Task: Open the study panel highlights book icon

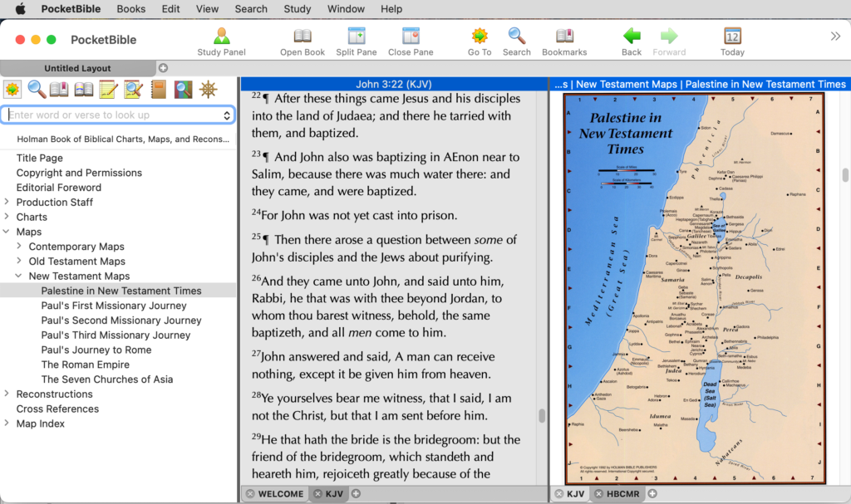Action: click(x=84, y=89)
